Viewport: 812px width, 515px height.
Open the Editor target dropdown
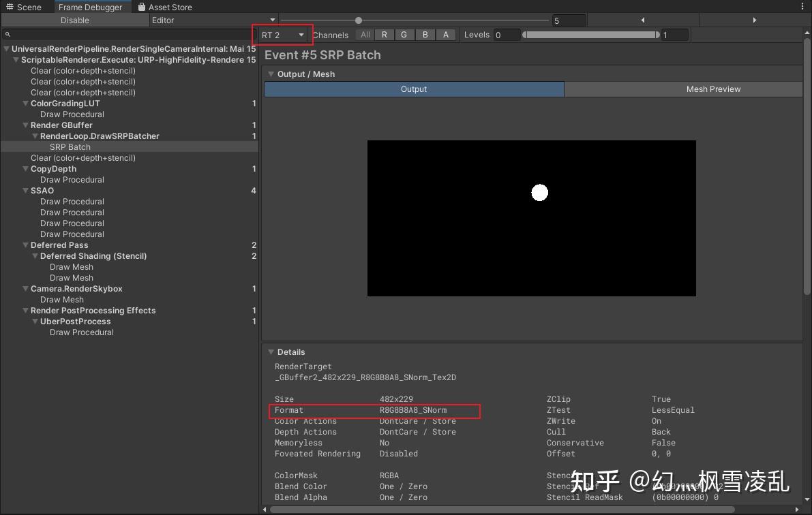213,20
